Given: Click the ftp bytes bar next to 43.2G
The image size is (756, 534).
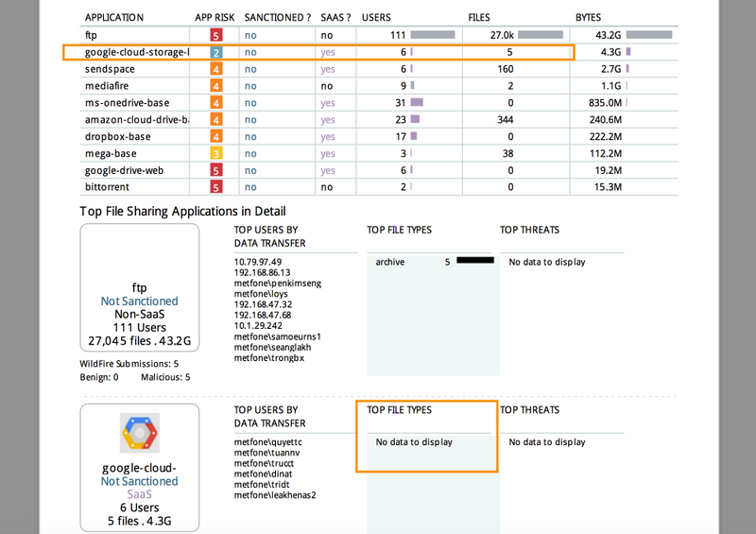Looking at the screenshot, I should coord(649,35).
